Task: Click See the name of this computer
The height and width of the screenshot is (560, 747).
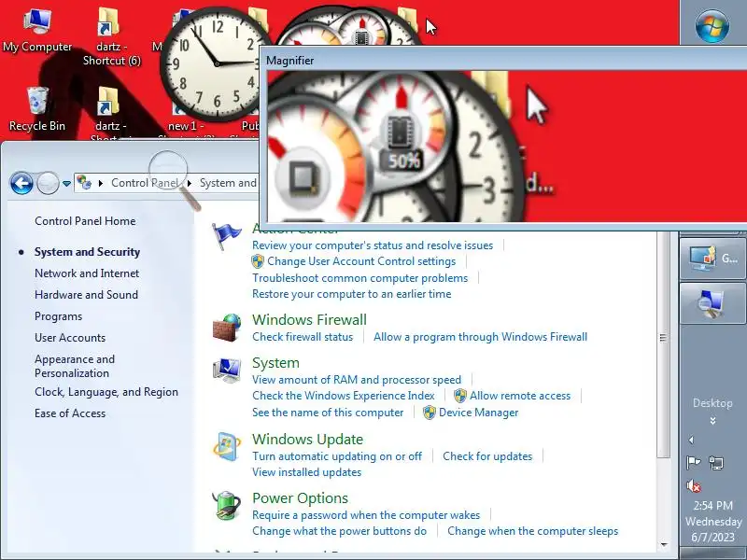Action: pos(328,413)
